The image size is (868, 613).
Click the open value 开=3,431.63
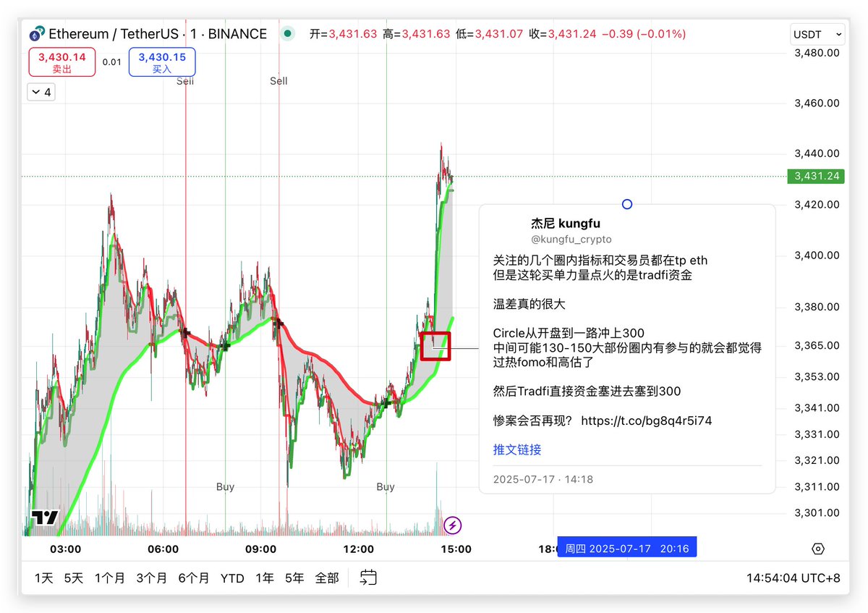344,34
